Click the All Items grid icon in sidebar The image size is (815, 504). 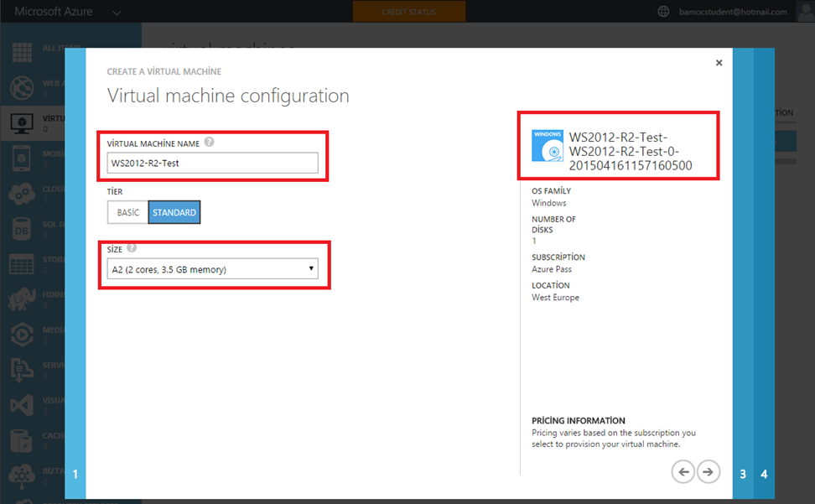point(22,52)
